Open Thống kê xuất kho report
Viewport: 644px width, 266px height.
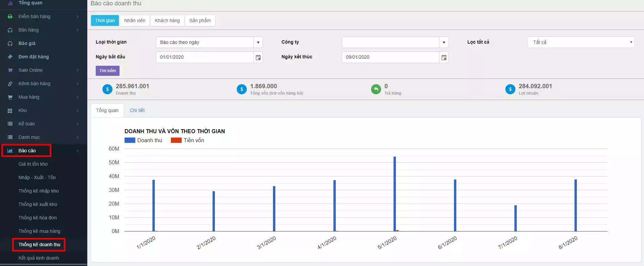tap(38, 204)
